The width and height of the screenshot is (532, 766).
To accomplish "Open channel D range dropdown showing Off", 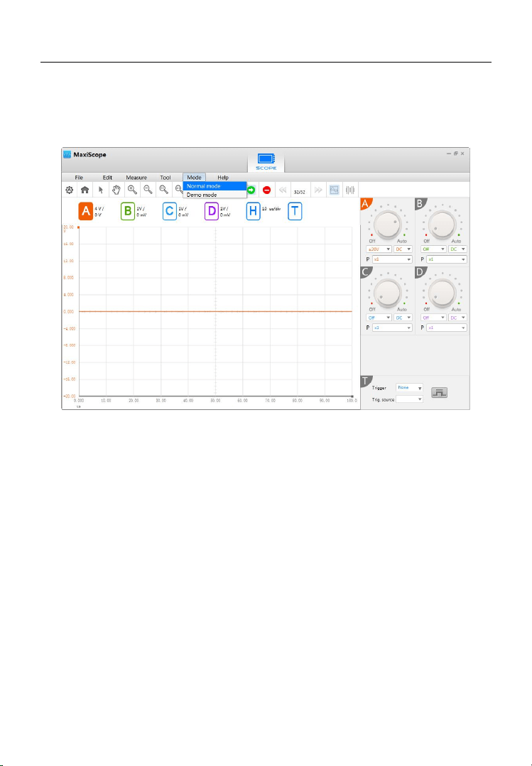I will point(433,318).
